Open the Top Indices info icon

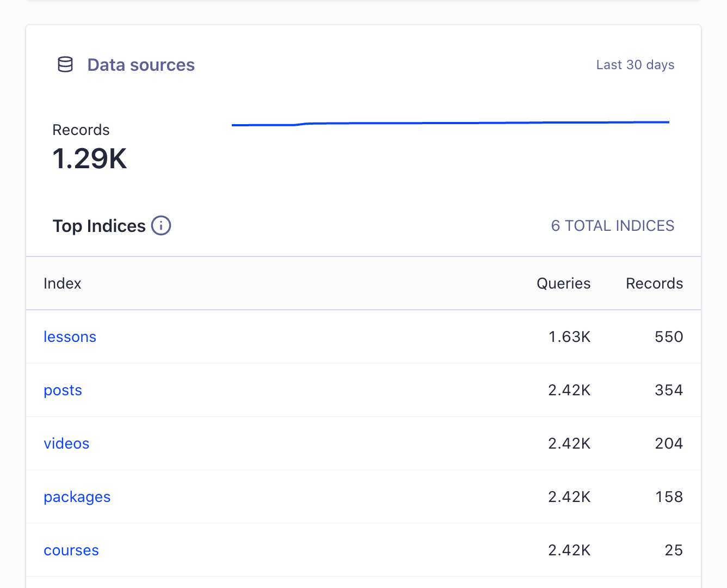click(x=161, y=225)
